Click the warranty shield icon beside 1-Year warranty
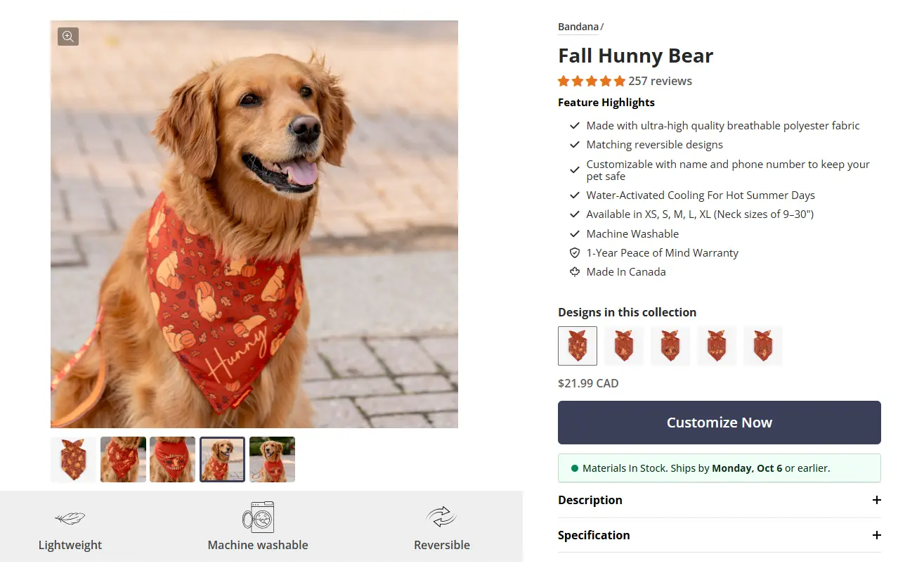 pos(575,252)
